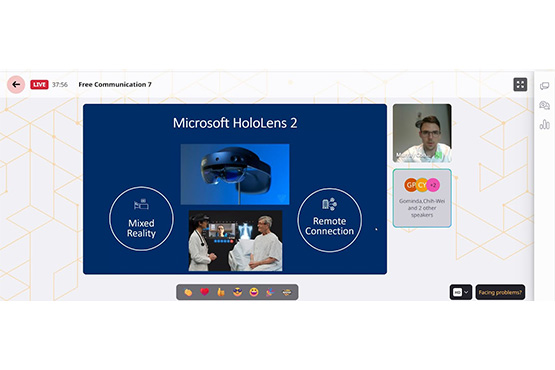Send the party popper reaction

(270, 292)
